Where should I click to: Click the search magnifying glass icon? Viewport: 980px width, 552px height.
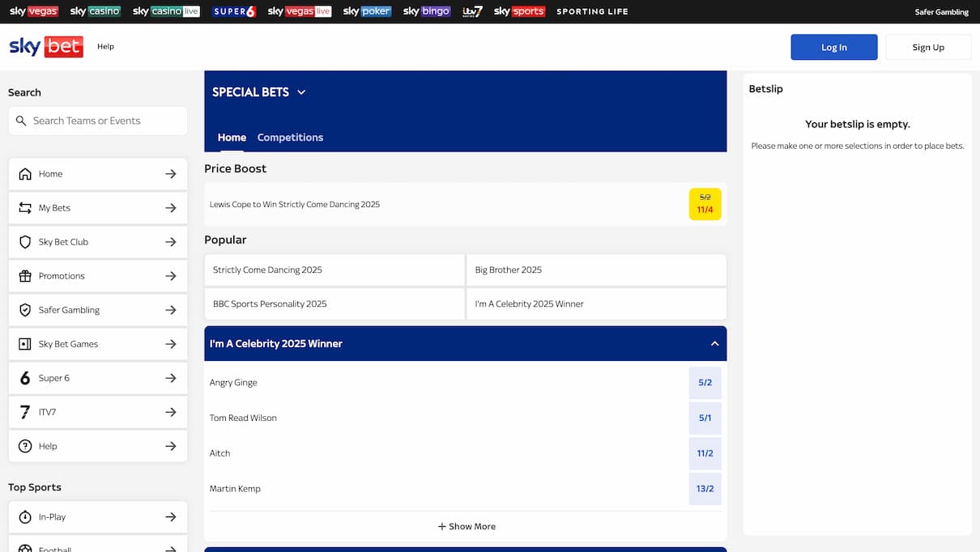[x=21, y=121]
